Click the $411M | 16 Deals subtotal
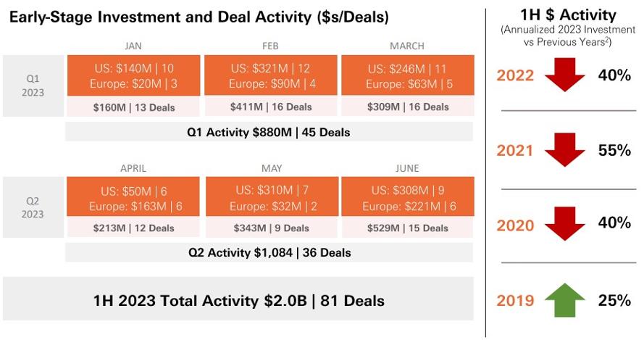This screenshot has height=340, width=644. click(x=271, y=107)
